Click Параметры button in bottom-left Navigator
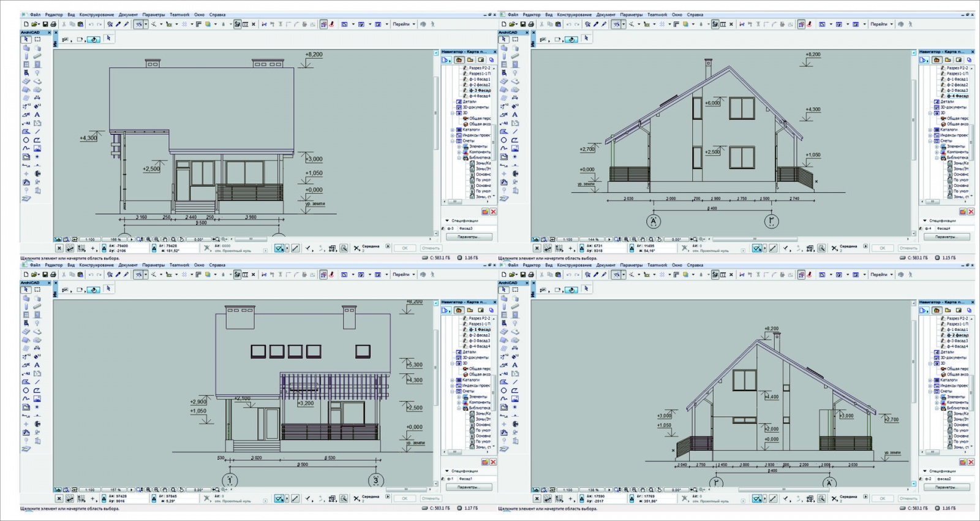The image size is (980, 521). pyautogui.click(x=468, y=487)
